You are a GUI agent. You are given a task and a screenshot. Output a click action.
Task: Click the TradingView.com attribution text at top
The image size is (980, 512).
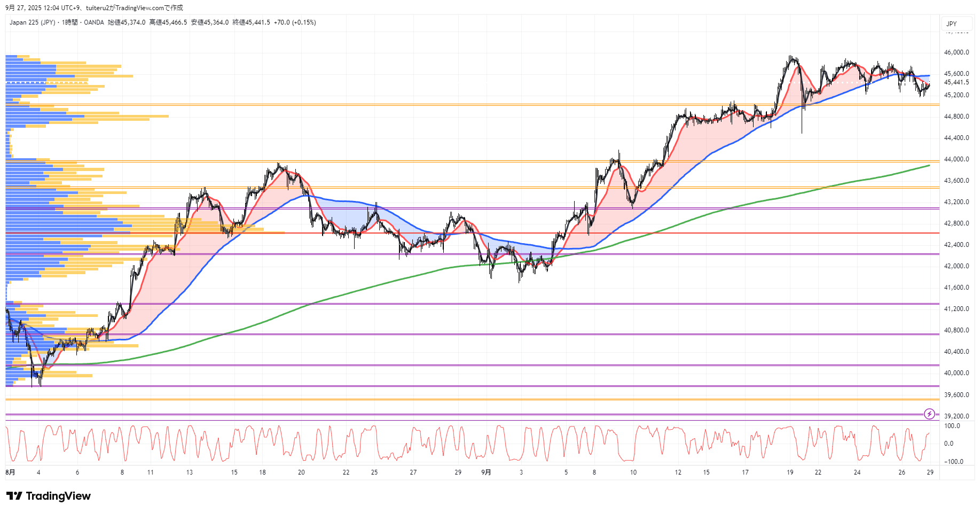(139, 7)
